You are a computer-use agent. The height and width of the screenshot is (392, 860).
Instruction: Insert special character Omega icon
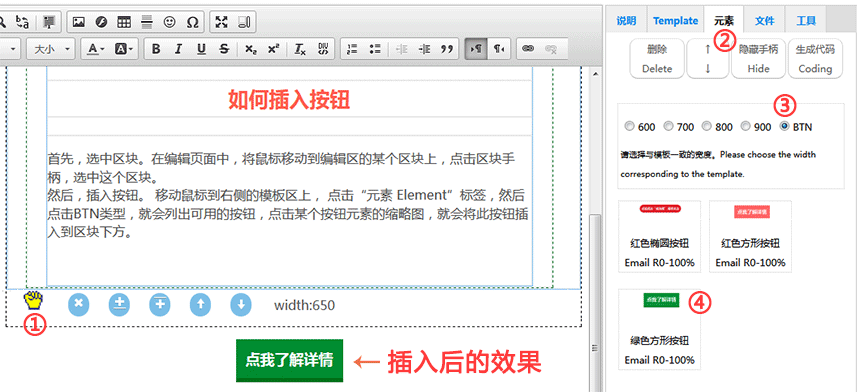[x=193, y=22]
